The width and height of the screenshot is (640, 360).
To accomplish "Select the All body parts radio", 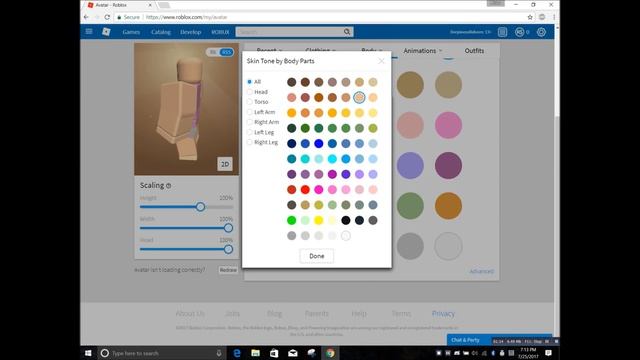I will 249,82.
